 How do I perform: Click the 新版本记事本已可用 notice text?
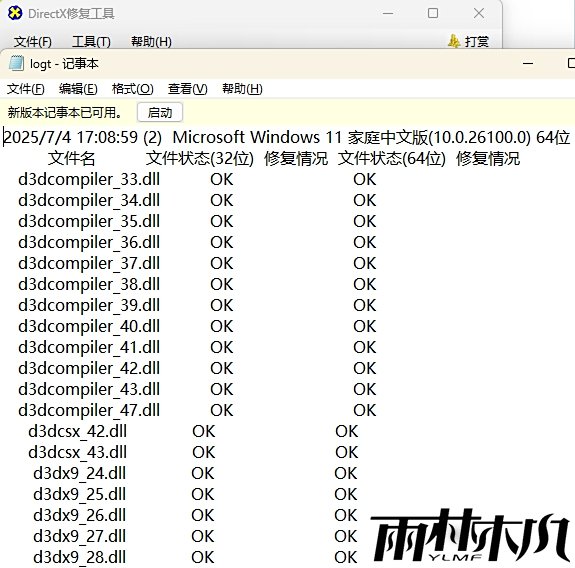click(x=65, y=113)
